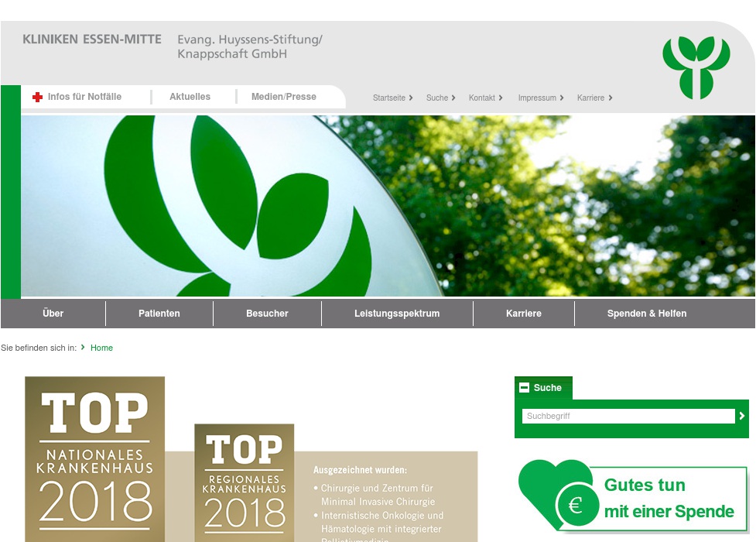Click the green tree logo top right
Viewport: 756px width, 542px height.
coord(696,68)
